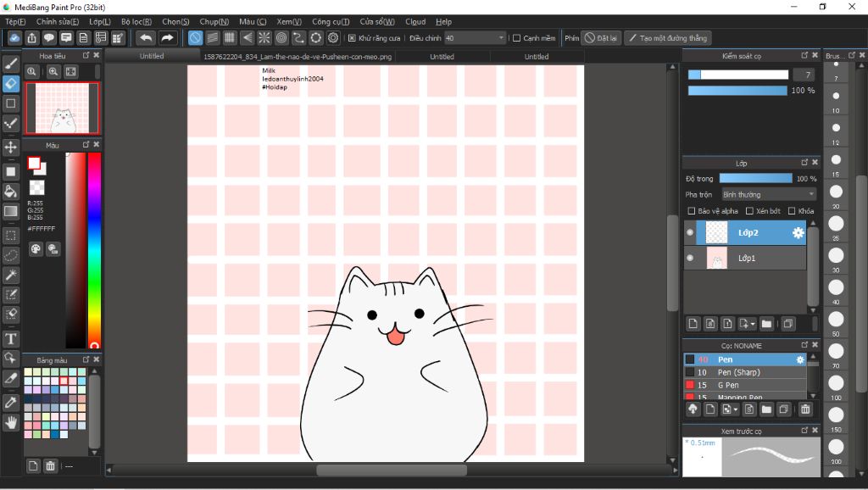Select the Pen (Sharp) brush
868x490 pixels.
tap(745, 373)
